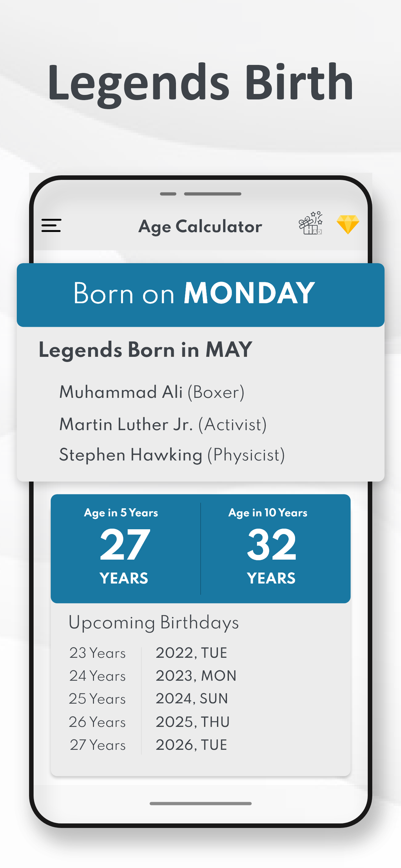Select Martin Luther Jr. (Activist) entry
Screen dimensions: 401x868
click(163, 424)
